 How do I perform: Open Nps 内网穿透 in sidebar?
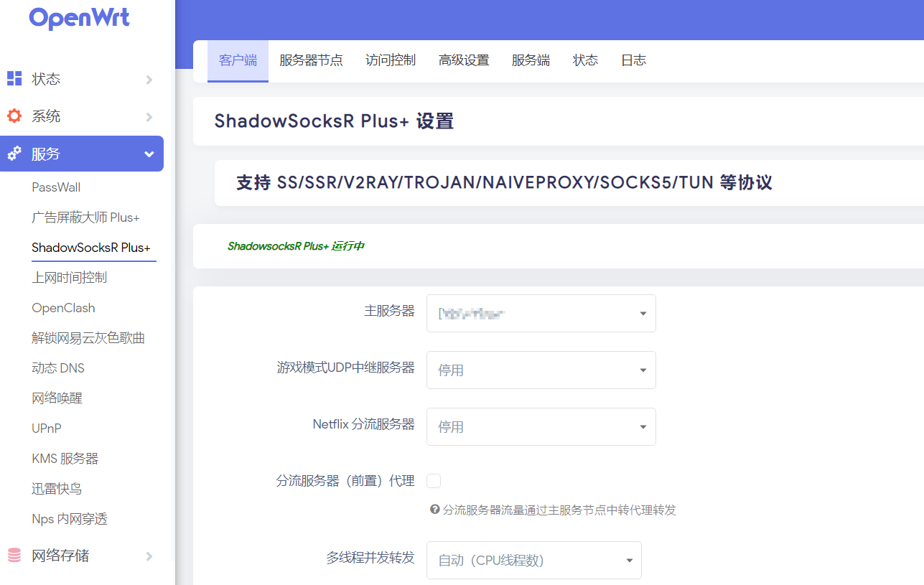(x=70, y=519)
